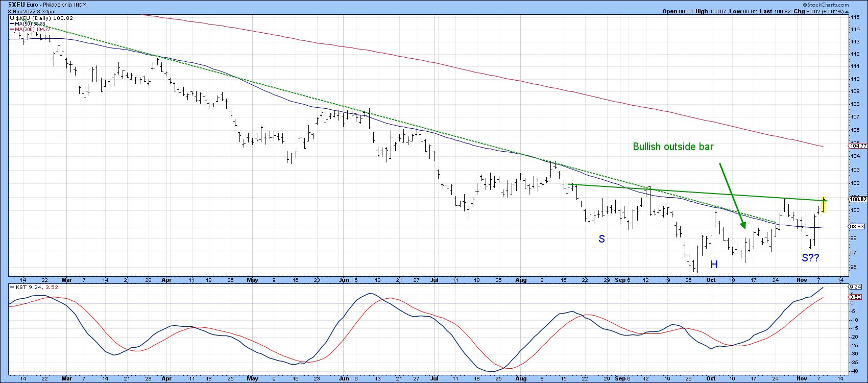Click the S?? right shoulder label
Image resolution: width=868 pixels, height=383 pixels.
pyautogui.click(x=810, y=258)
